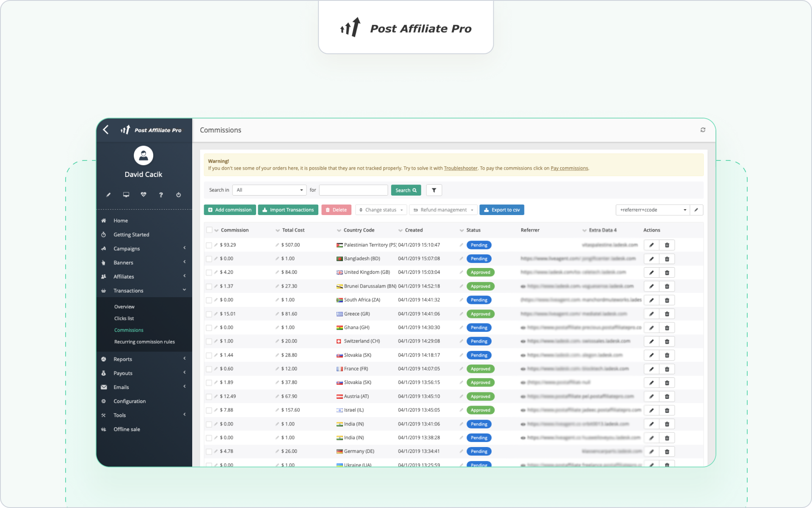Open the Troubleshooter link
The width and height of the screenshot is (812, 508).
tap(461, 168)
